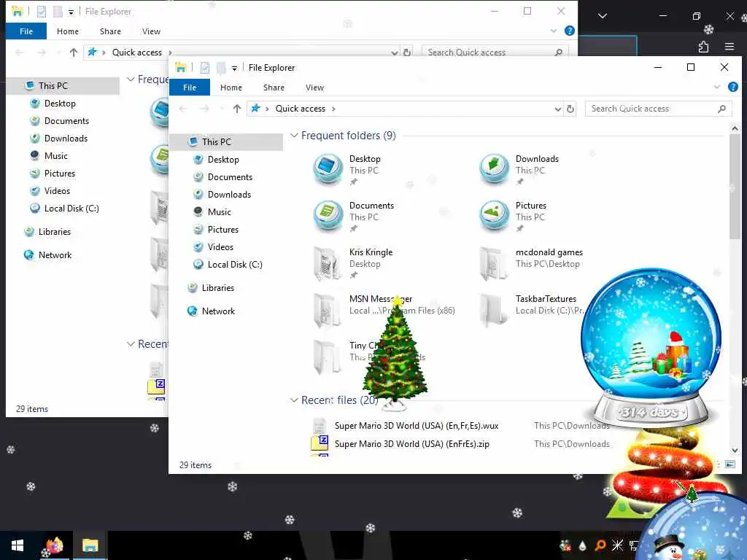Open the View tab in back Explorer window
Image resolution: width=747 pixels, height=560 pixels.
[x=151, y=31]
